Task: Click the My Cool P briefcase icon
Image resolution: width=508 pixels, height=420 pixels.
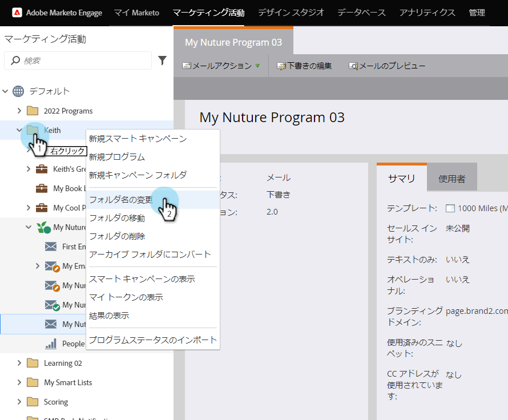Action: (42, 208)
